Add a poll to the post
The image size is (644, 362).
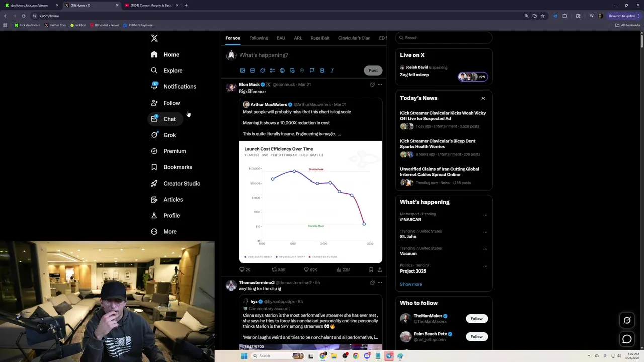272,71
